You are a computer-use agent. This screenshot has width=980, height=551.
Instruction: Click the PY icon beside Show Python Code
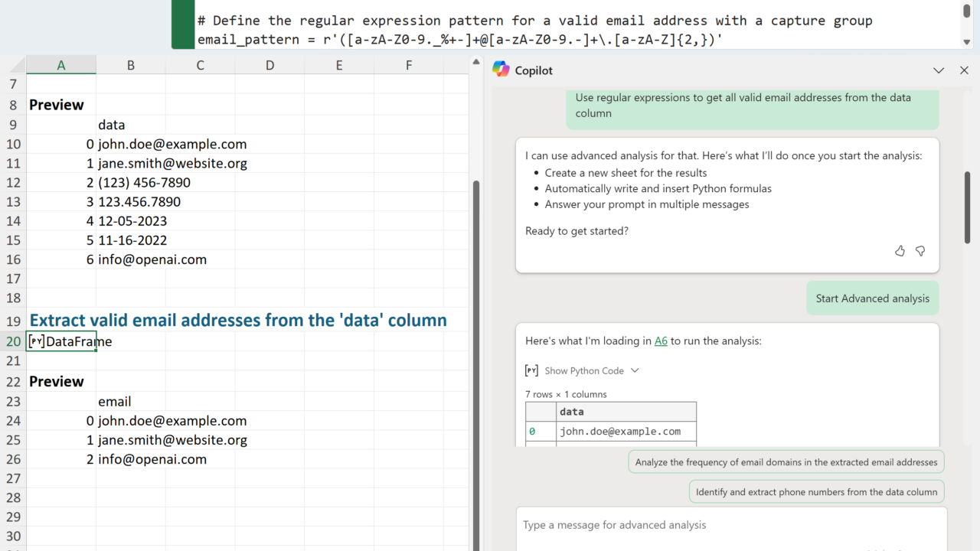[x=531, y=370]
